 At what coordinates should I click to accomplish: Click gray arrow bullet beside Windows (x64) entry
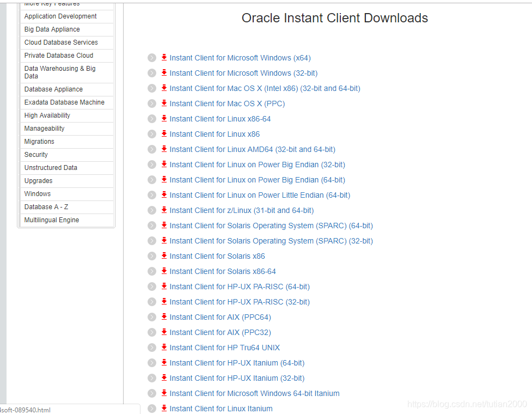click(x=152, y=58)
